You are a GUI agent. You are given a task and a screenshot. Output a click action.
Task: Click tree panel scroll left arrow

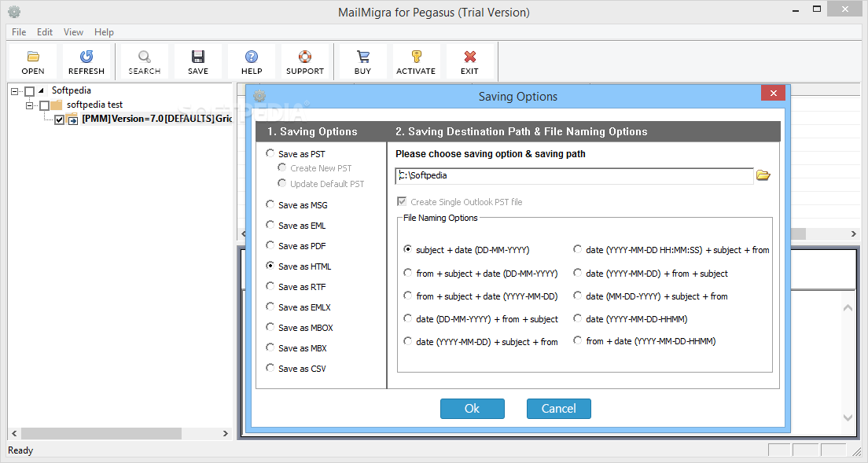14,434
